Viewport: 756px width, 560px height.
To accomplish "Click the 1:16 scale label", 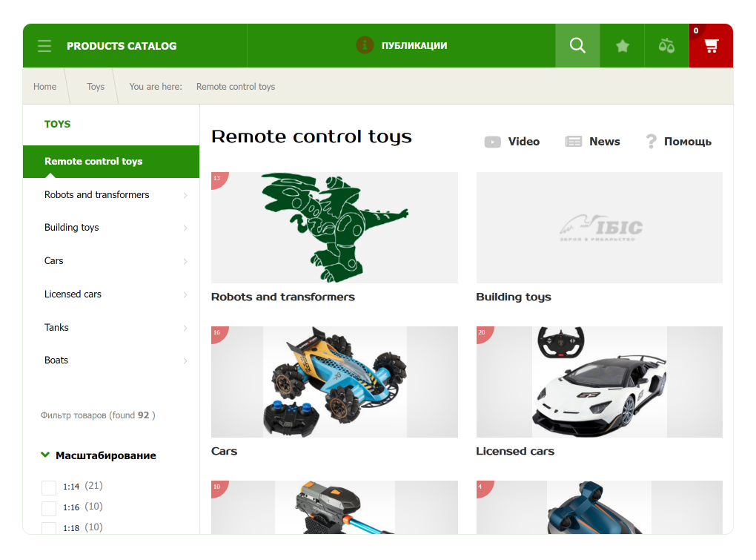I will [71, 507].
